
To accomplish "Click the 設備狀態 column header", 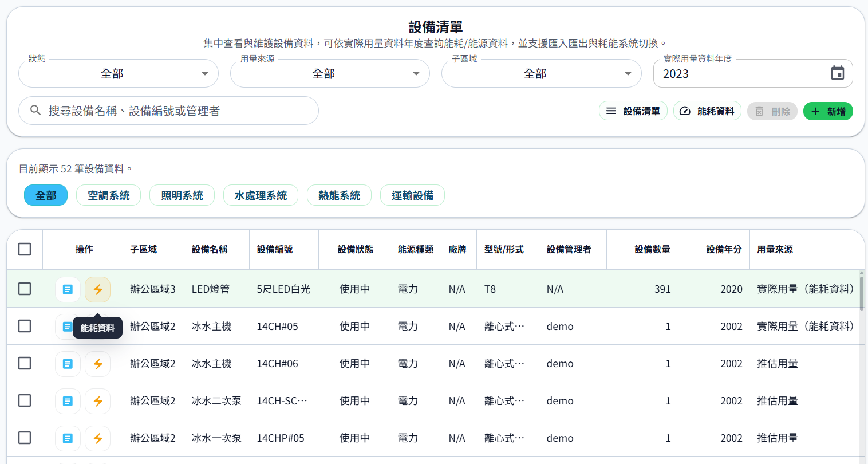I will click(356, 249).
